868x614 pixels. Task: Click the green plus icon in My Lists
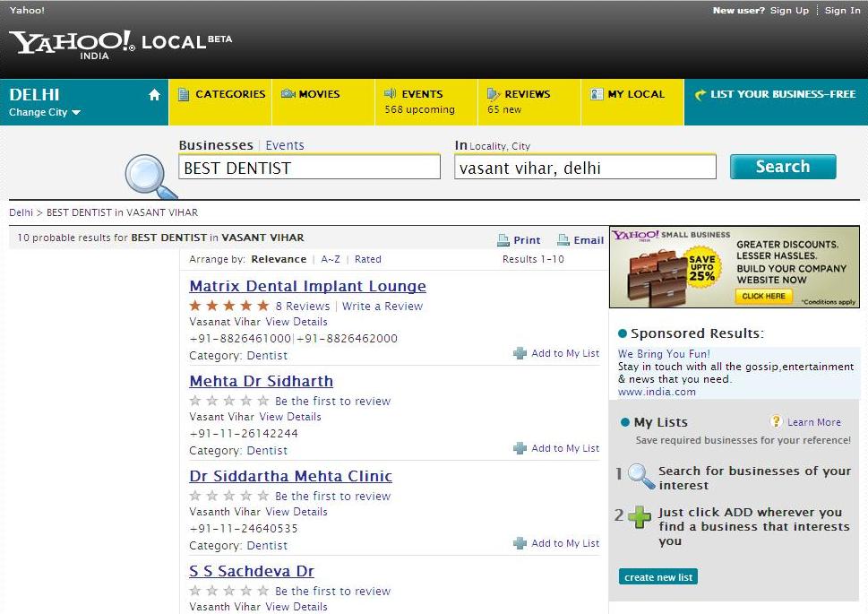click(640, 517)
